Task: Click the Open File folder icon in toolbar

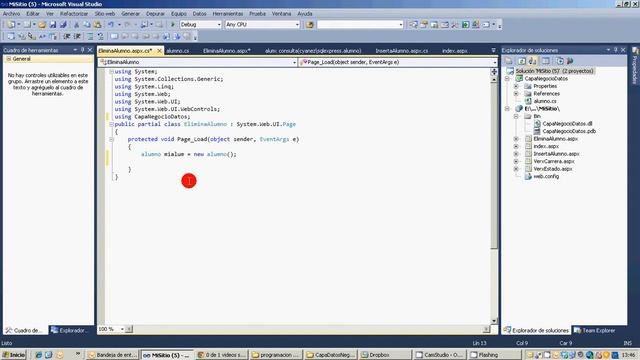Action: (42, 24)
